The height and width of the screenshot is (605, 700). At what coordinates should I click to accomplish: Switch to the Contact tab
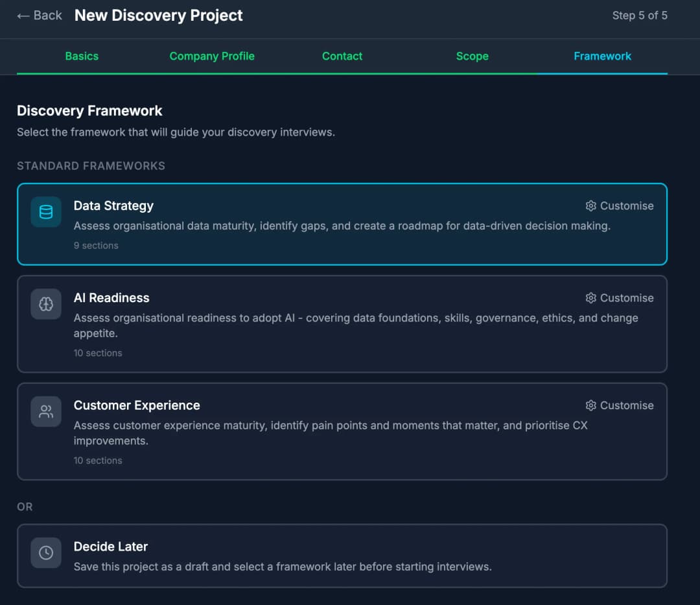click(342, 56)
